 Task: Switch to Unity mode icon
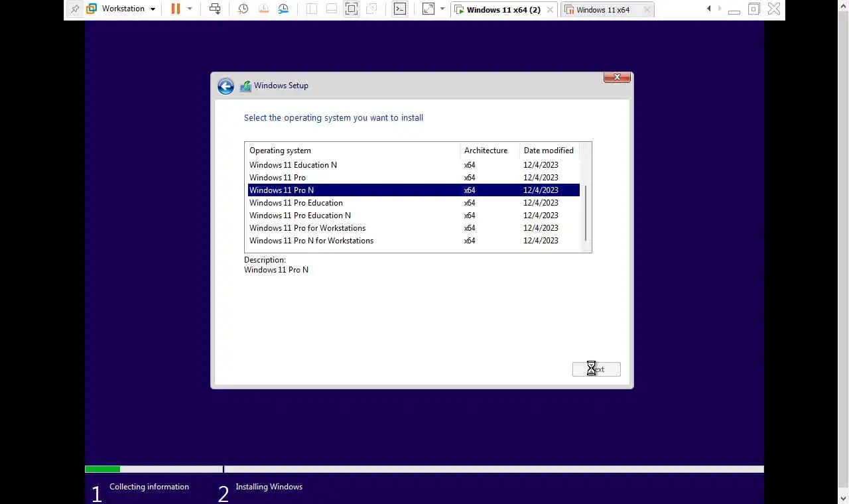[371, 9]
